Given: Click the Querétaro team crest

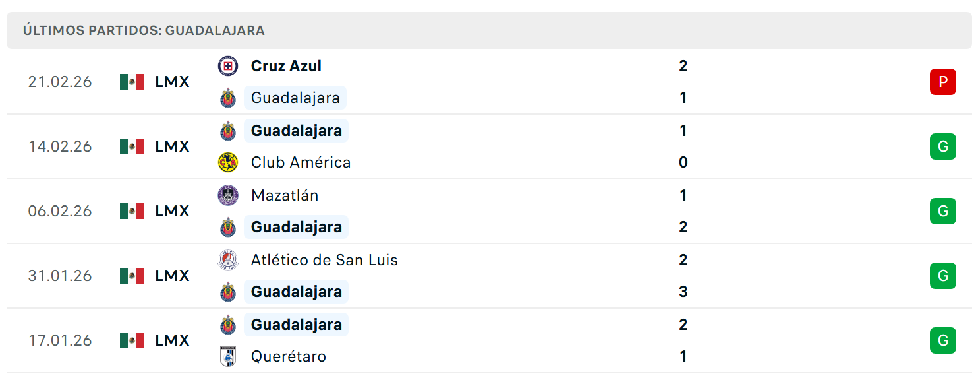Looking at the screenshot, I should pos(228,356).
